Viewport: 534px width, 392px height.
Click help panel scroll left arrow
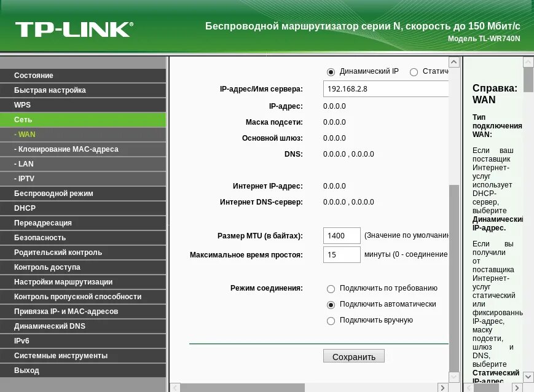[469, 388]
